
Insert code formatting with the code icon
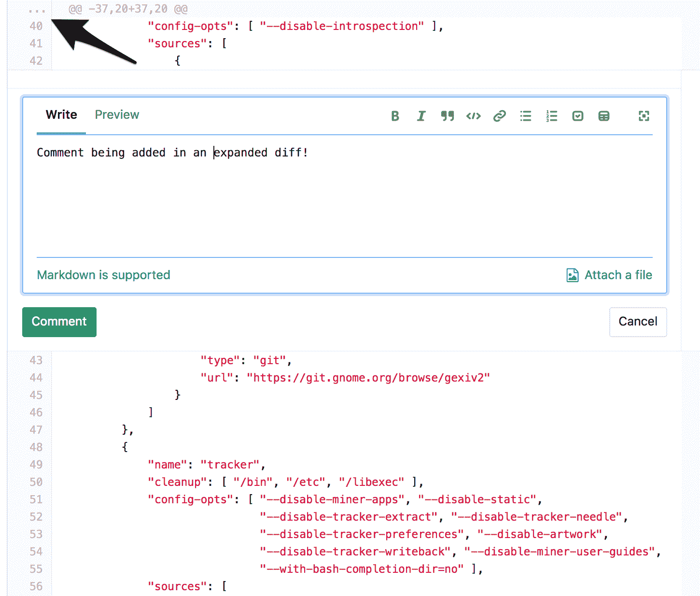click(x=473, y=116)
